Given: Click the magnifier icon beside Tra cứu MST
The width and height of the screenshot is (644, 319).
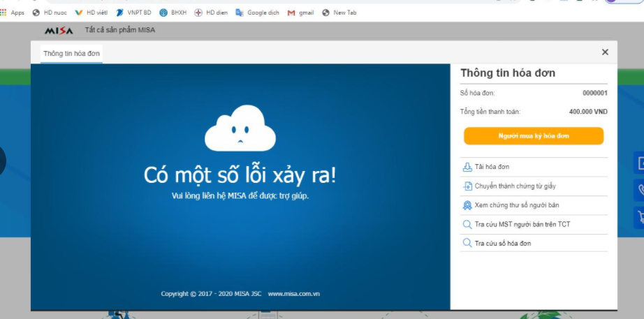Looking at the screenshot, I should coord(467,224).
